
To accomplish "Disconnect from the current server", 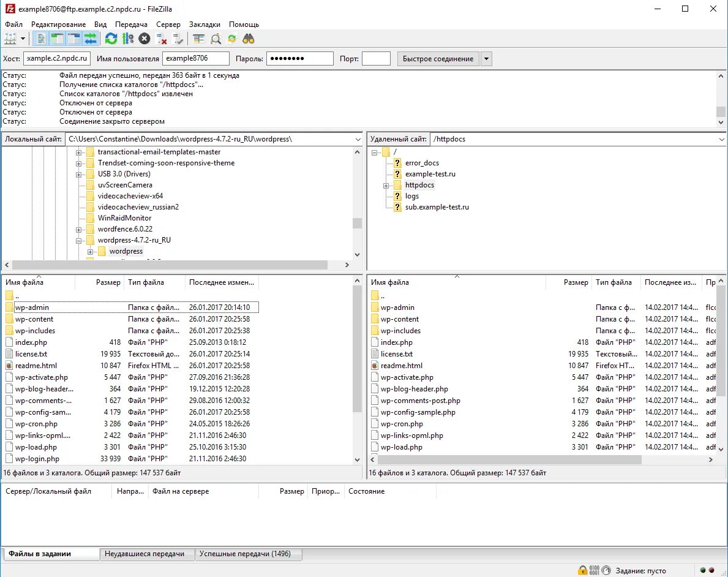I will [161, 39].
